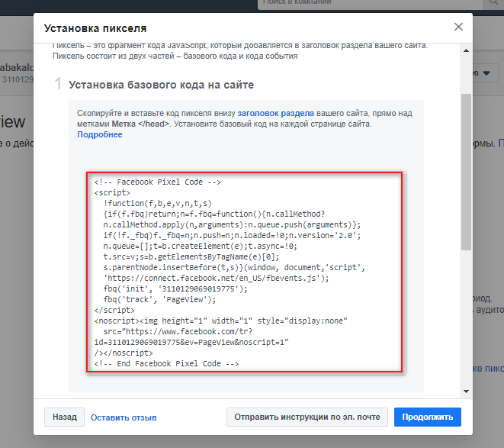Click the Продолжить button
Screen dimensions: 504x448
pyautogui.click(x=428, y=417)
